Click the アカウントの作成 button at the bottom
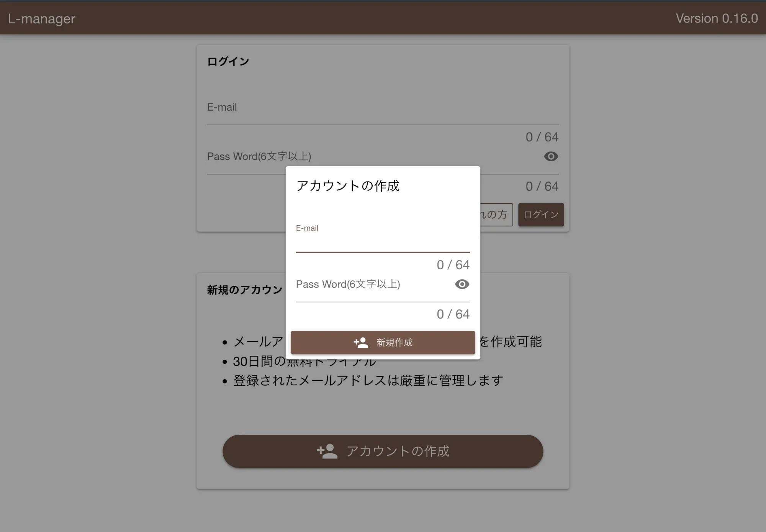766x532 pixels. pyautogui.click(x=382, y=451)
